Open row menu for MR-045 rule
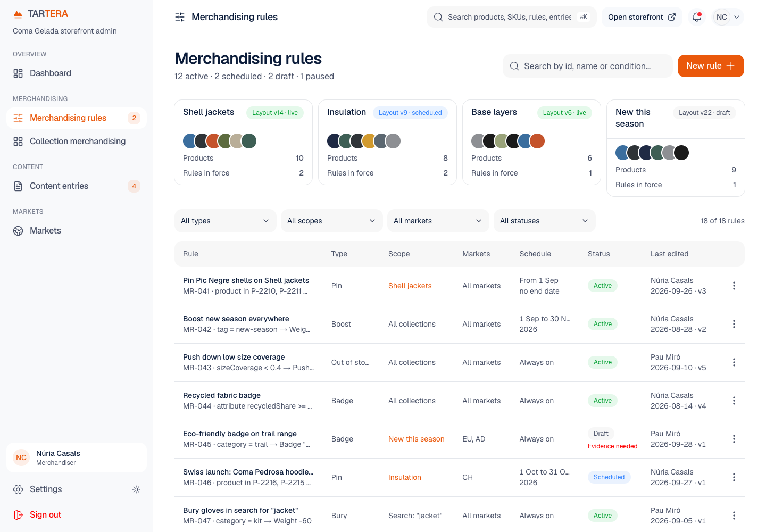Screen dimensions: 766x532 [734, 439]
